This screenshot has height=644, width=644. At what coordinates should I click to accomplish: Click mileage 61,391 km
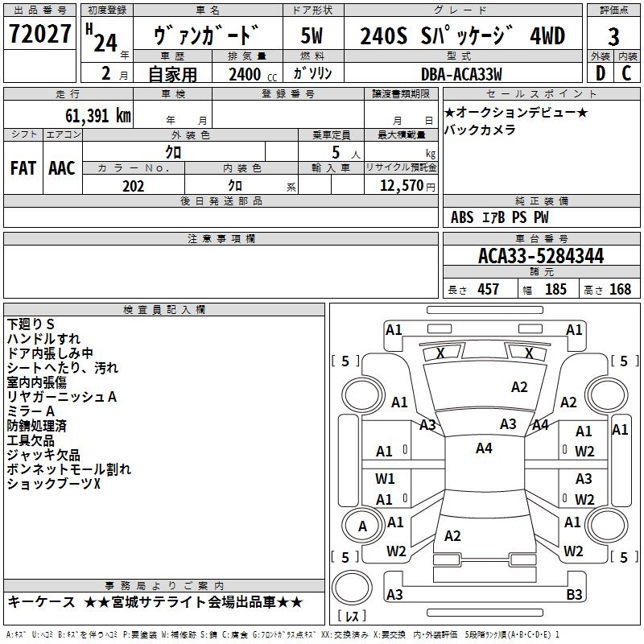pyautogui.click(x=98, y=116)
